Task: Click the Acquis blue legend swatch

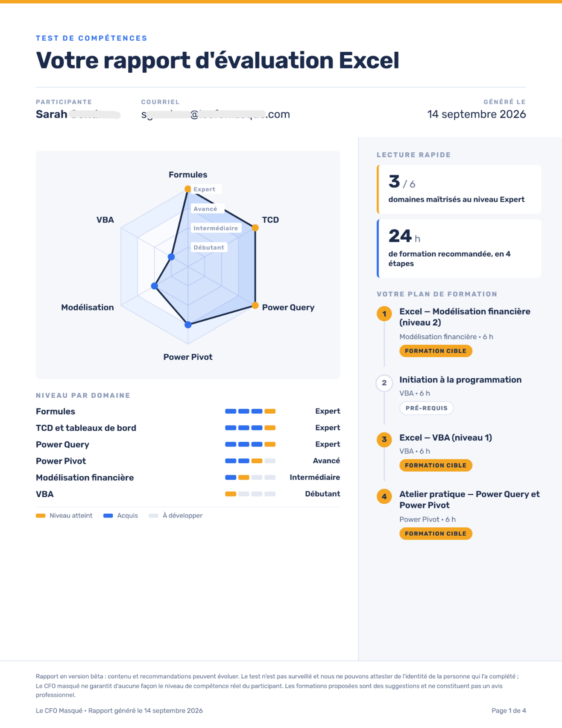Action: (x=108, y=516)
